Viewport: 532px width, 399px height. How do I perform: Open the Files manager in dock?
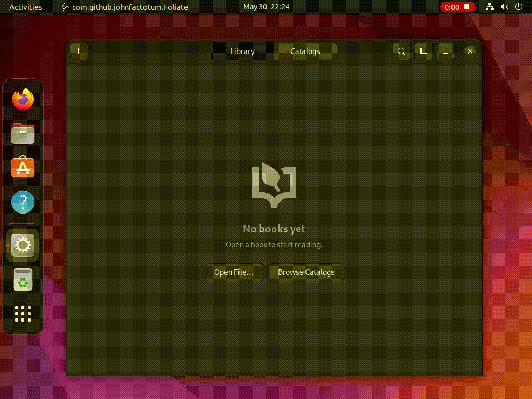(23, 134)
